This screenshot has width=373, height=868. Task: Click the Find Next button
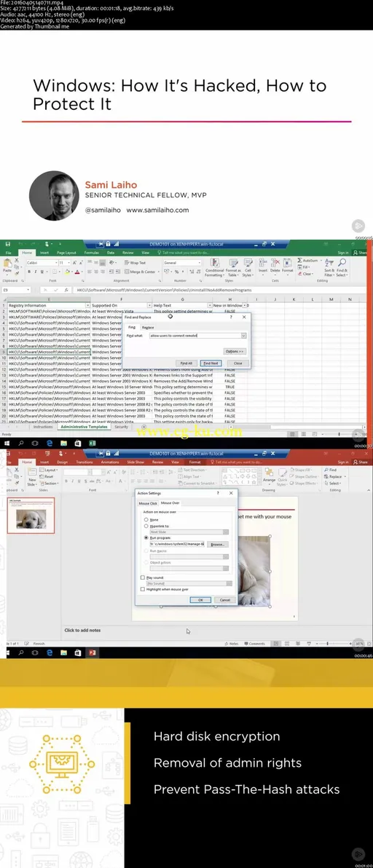[x=211, y=363]
